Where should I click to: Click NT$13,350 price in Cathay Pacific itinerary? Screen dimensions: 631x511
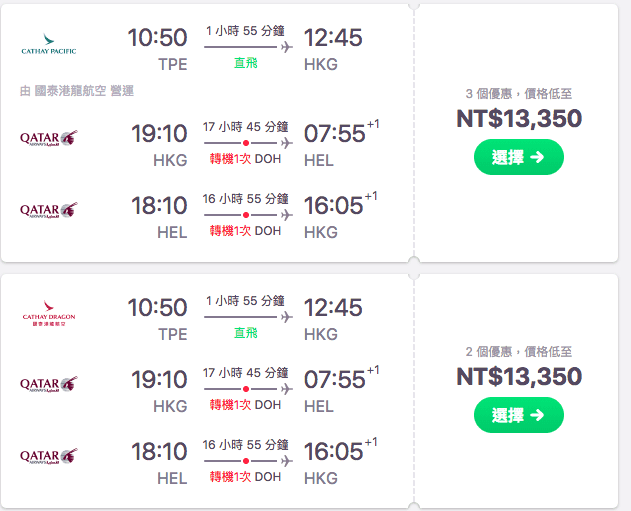click(518, 119)
